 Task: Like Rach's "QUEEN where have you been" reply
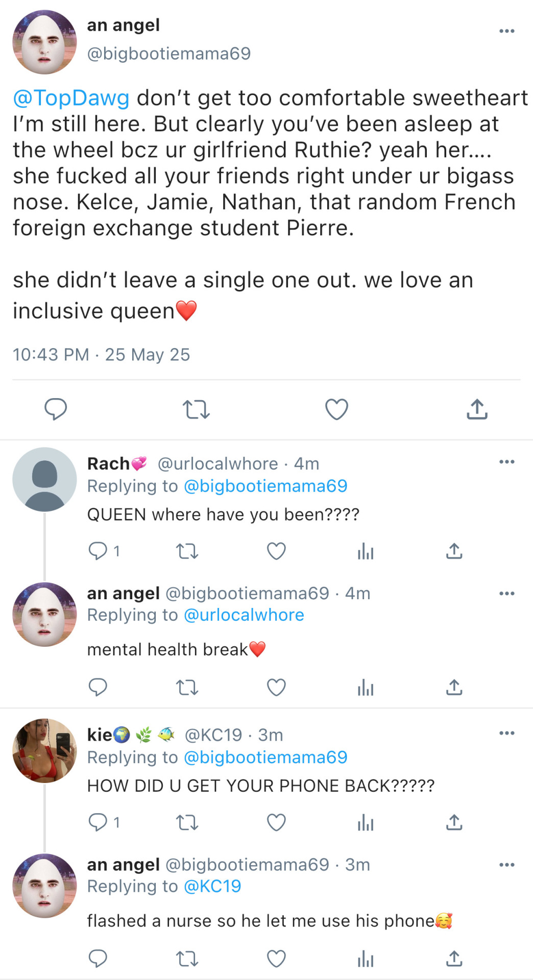(276, 551)
